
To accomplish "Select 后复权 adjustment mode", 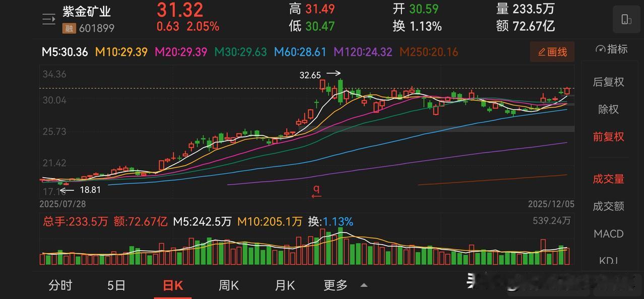I will (x=608, y=82).
